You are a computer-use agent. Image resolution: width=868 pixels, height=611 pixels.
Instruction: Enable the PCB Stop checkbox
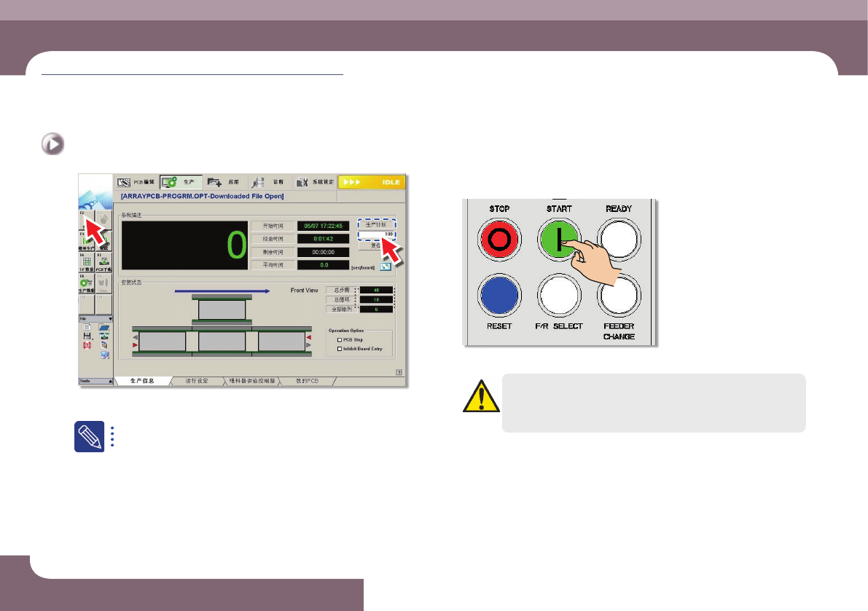(x=340, y=339)
